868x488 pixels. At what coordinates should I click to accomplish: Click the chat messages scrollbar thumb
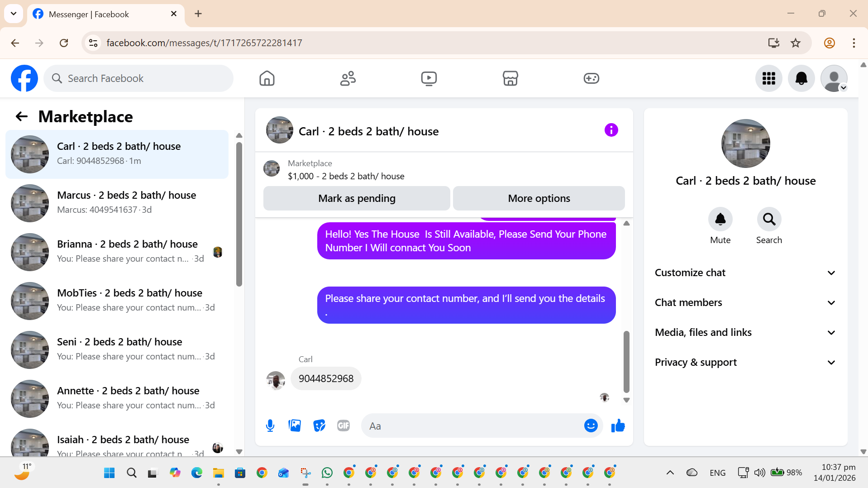(x=626, y=362)
